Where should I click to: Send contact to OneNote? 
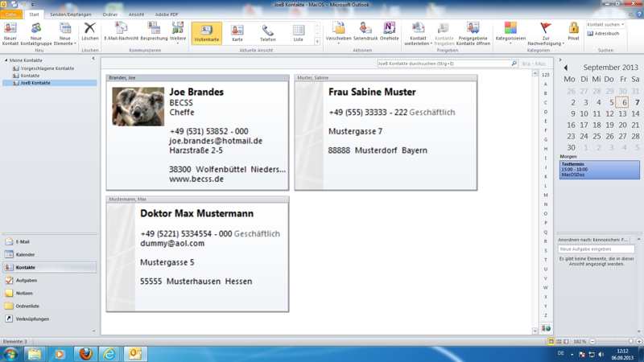(389, 32)
